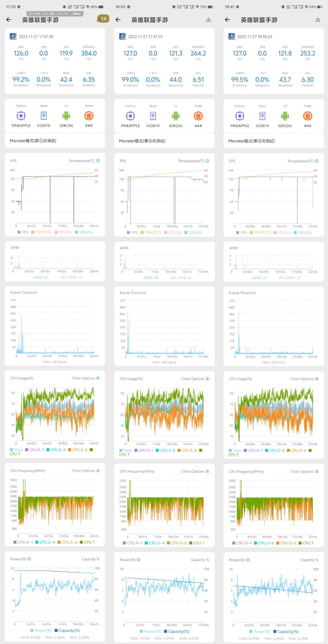Open Chart Options for 第②次测试 CPU Frequency
Viewport: 328px width, 644px height.
[195, 472]
